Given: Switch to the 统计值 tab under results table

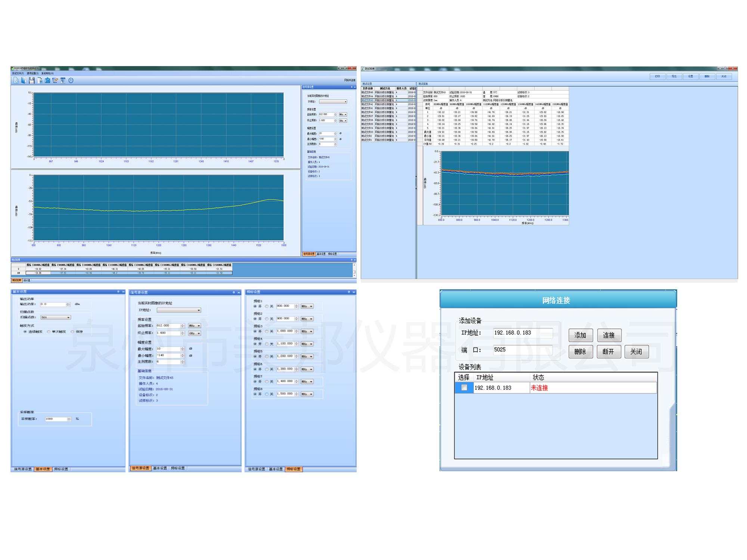Looking at the screenshot, I should pos(27,280).
